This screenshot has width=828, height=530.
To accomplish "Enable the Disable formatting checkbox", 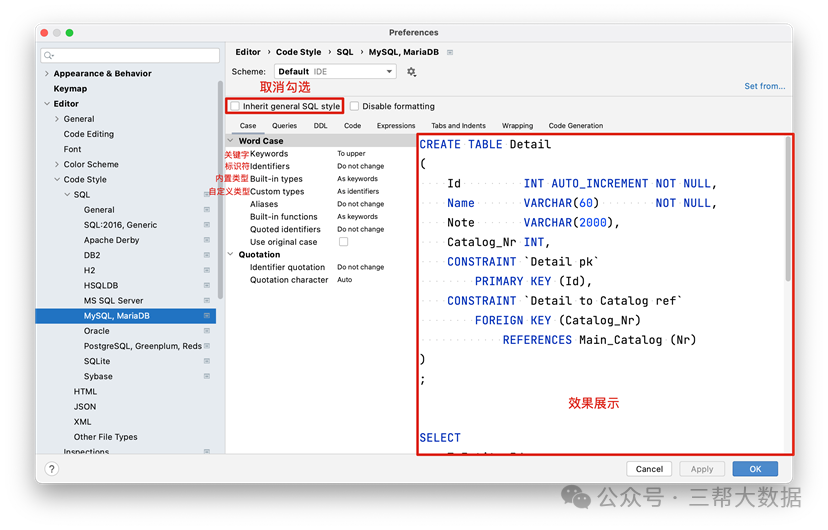I will (354, 106).
